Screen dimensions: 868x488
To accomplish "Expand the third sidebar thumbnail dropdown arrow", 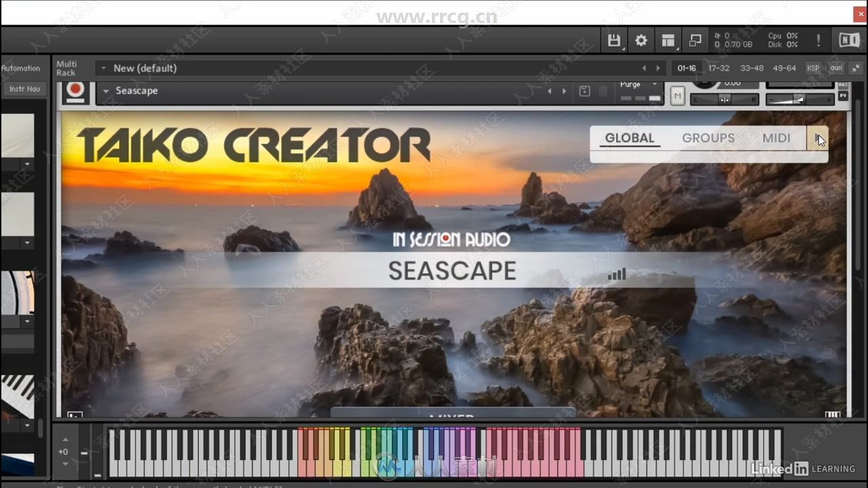I will [27, 321].
